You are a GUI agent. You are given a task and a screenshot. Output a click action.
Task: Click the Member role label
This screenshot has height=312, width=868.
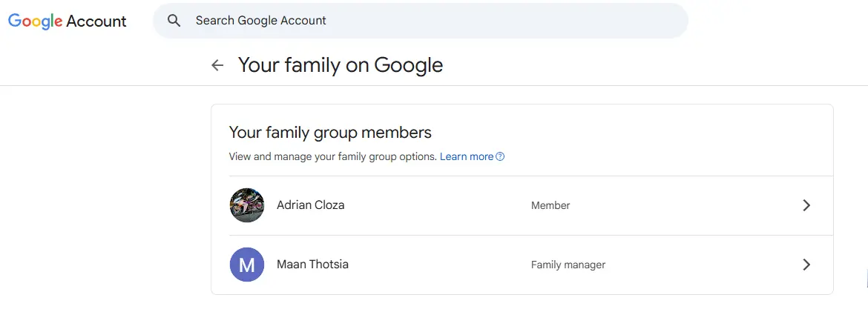pyautogui.click(x=550, y=205)
